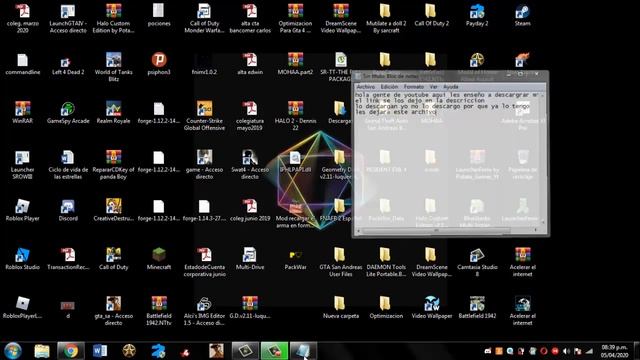The width and height of the screenshot is (640, 360).
Task: Open the Ver menu in Notepad
Action: [433, 87]
